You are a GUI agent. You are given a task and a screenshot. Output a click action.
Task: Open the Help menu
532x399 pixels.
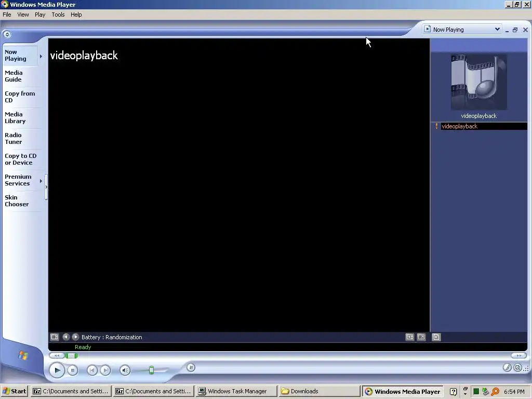[76, 15]
